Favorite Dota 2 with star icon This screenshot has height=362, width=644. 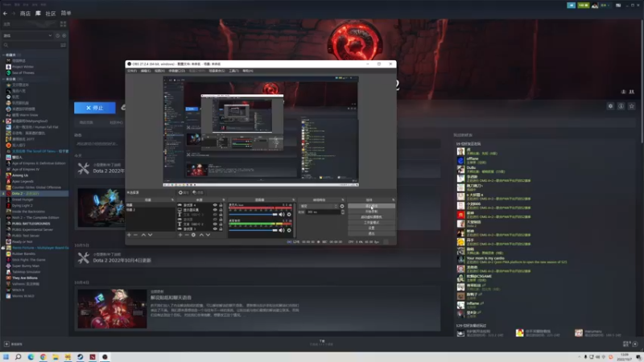pos(632,106)
